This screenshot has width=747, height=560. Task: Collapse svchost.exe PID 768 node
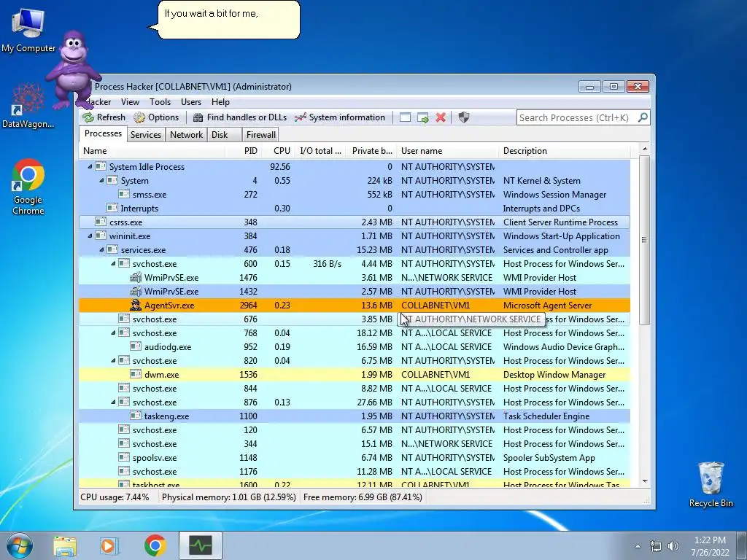tap(113, 332)
